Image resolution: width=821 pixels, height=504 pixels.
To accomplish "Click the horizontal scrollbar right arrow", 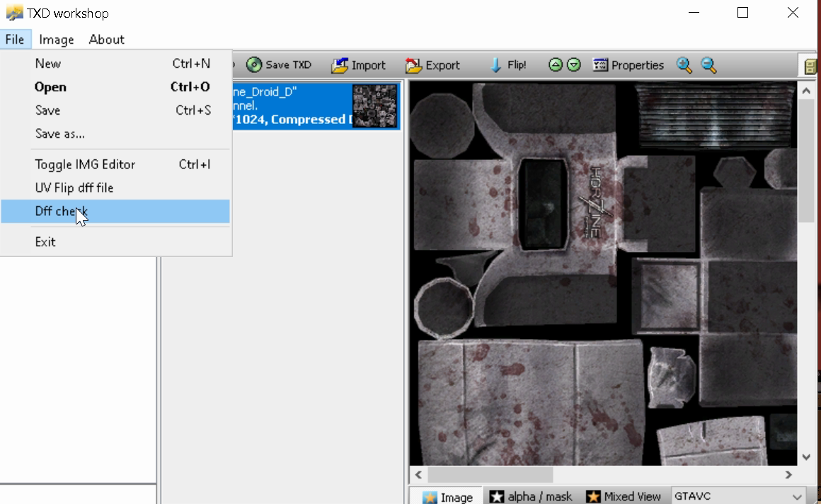I will tap(788, 475).
